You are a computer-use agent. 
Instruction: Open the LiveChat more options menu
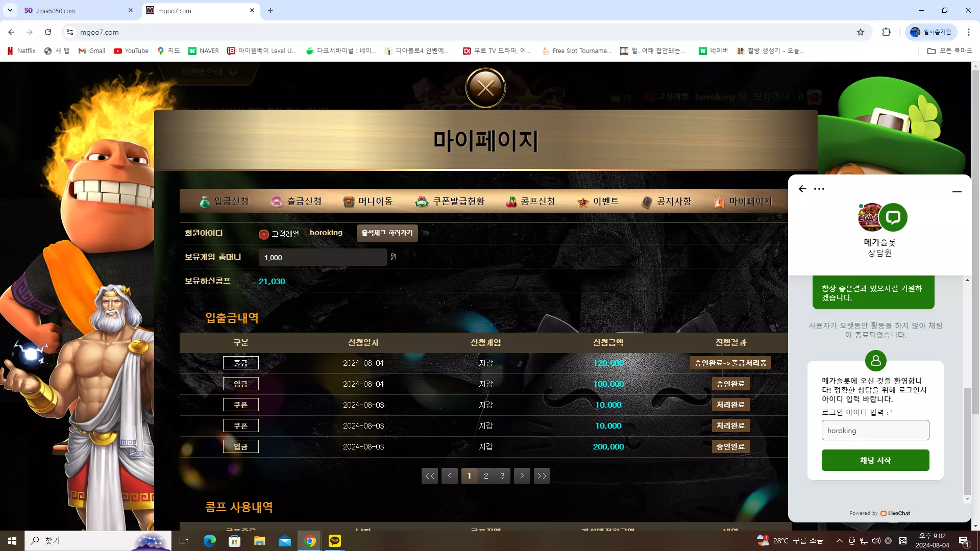[819, 189]
